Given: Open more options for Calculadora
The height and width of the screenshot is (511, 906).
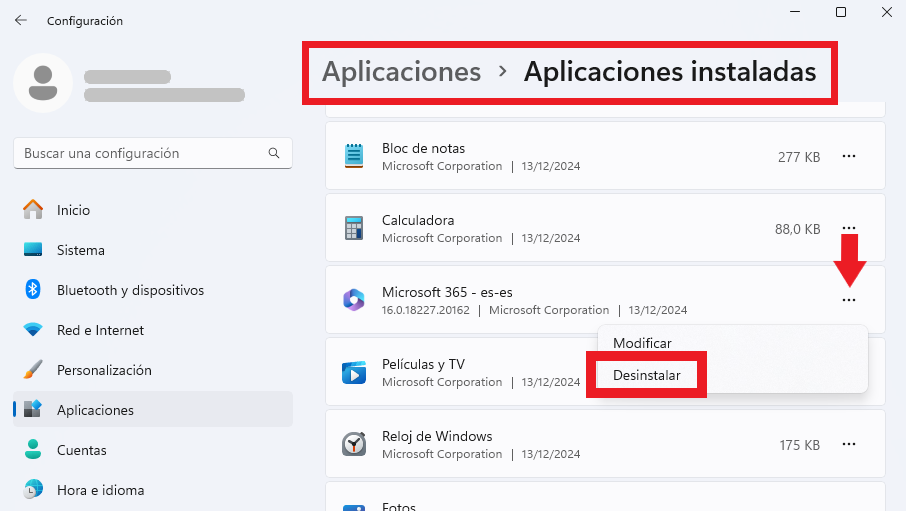Looking at the screenshot, I should tap(849, 228).
